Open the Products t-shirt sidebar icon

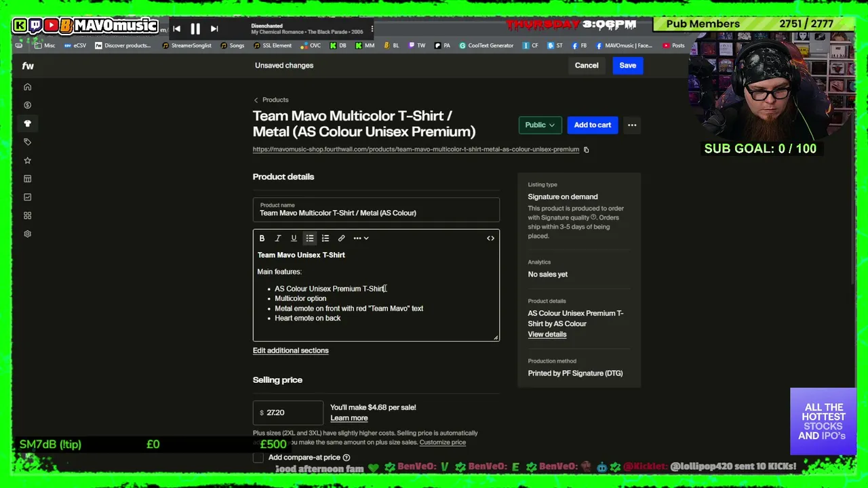click(x=28, y=123)
